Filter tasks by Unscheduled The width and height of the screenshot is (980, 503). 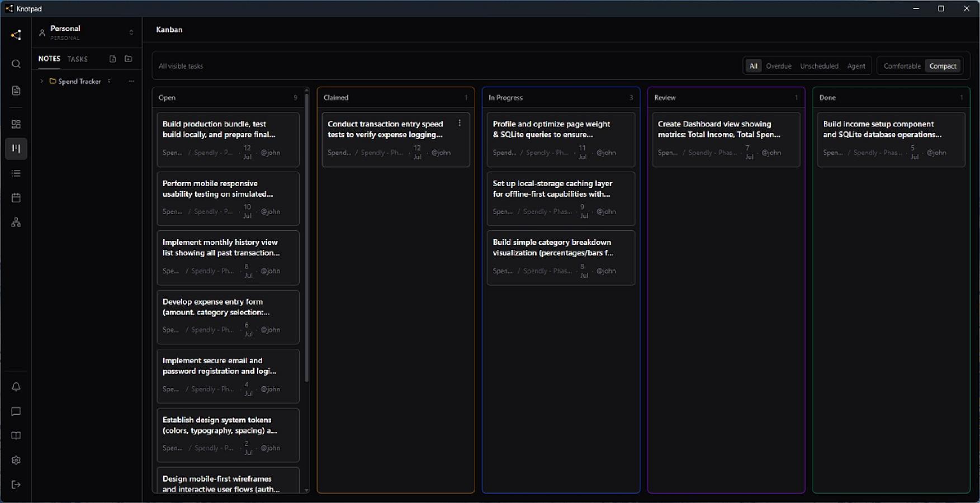pyautogui.click(x=819, y=66)
